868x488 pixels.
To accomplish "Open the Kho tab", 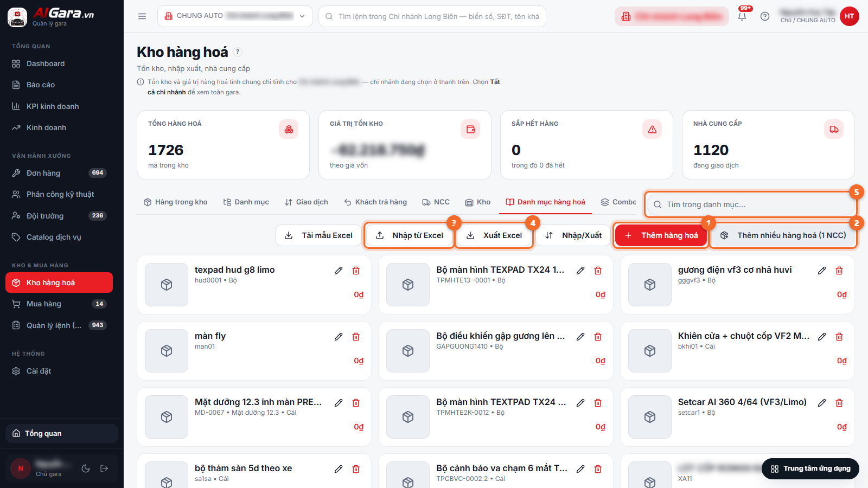I will (x=477, y=202).
